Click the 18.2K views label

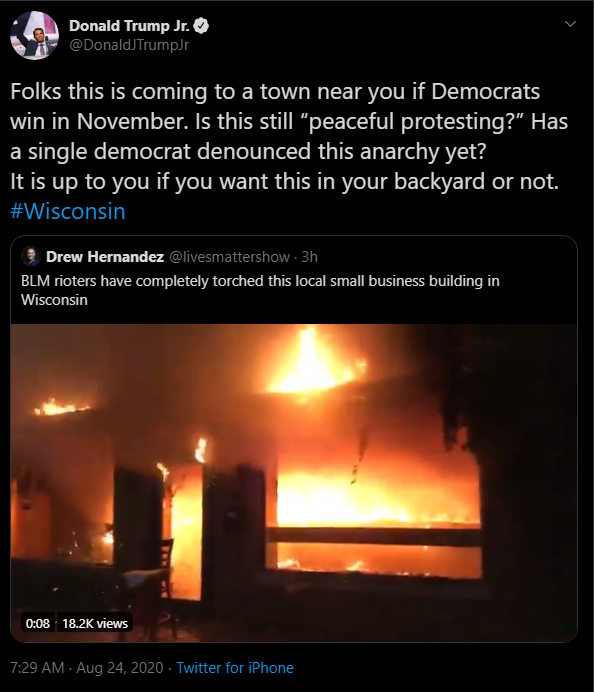coord(95,624)
